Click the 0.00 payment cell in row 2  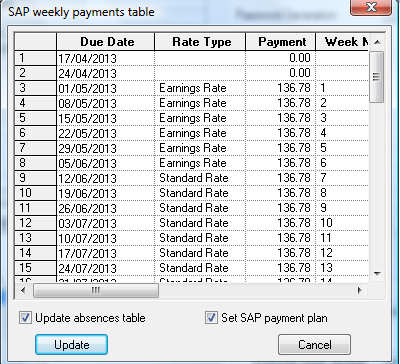tap(281, 73)
